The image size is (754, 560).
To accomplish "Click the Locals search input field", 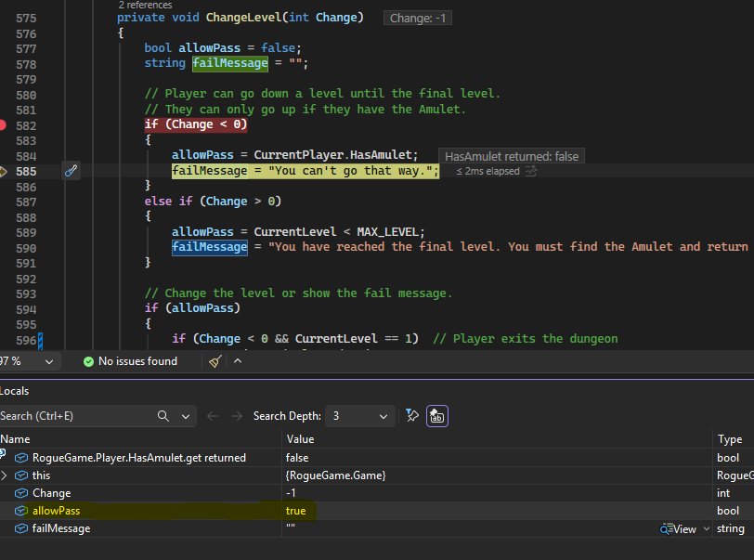I will (x=77, y=416).
